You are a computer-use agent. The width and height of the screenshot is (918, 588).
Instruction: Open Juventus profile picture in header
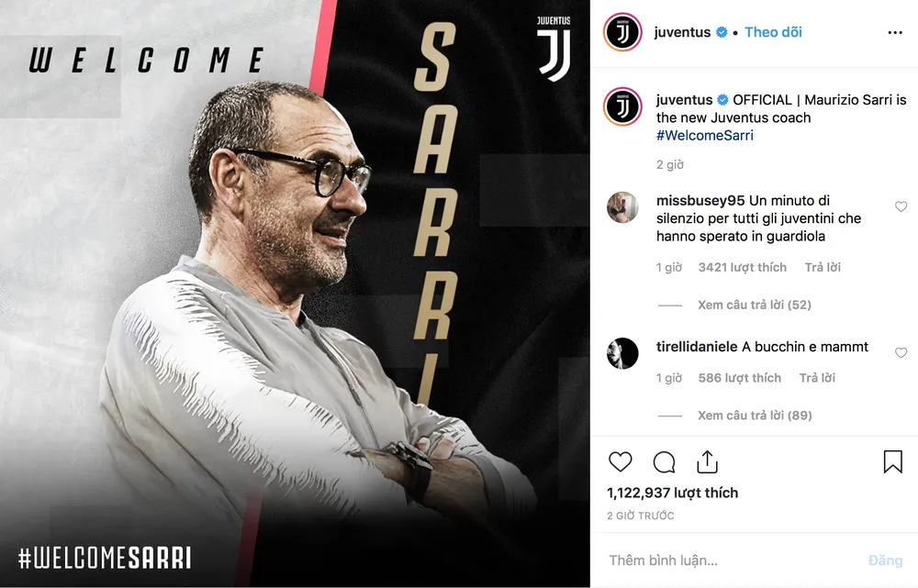pos(622,32)
